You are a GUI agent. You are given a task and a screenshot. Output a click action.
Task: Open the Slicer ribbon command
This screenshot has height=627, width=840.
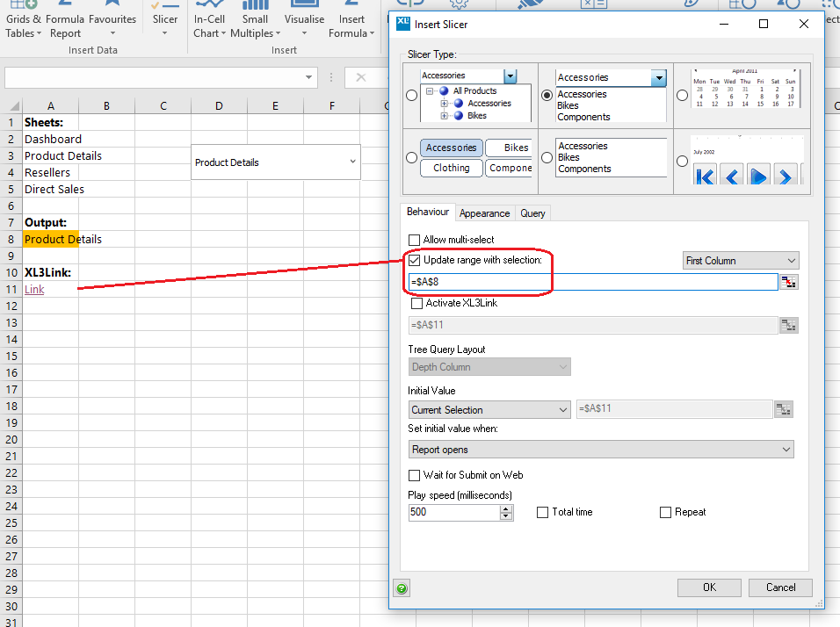pos(164,21)
